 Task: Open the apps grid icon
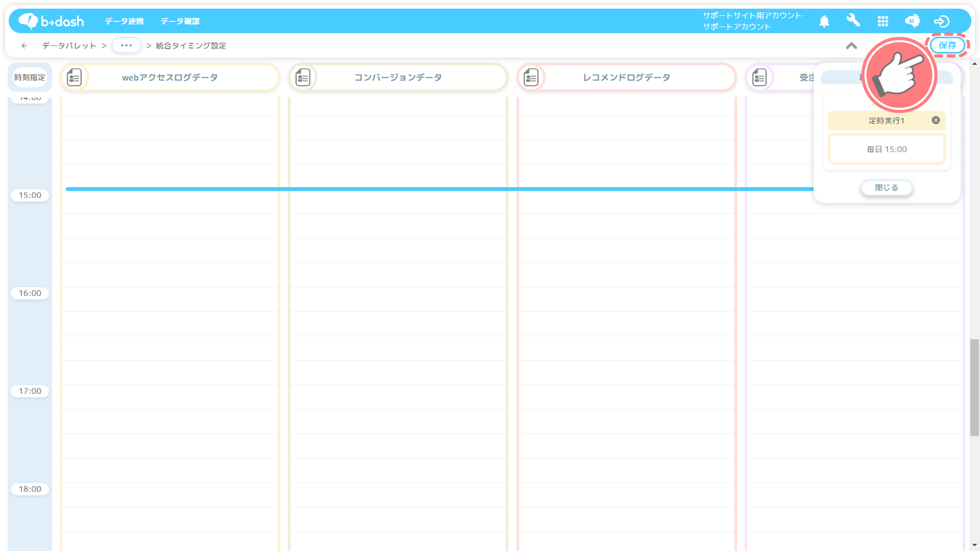click(x=883, y=21)
